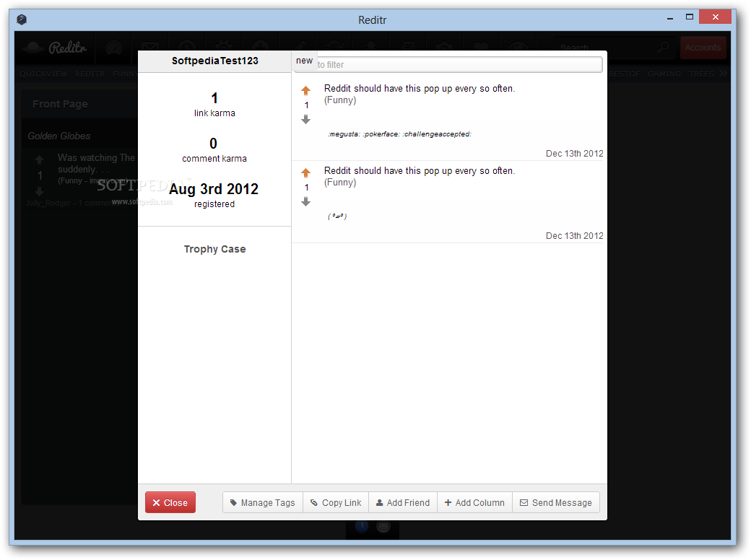The height and width of the screenshot is (560, 751).
Task: Open the Accounts button in the toolbar
Action: [x=703, y=48]
